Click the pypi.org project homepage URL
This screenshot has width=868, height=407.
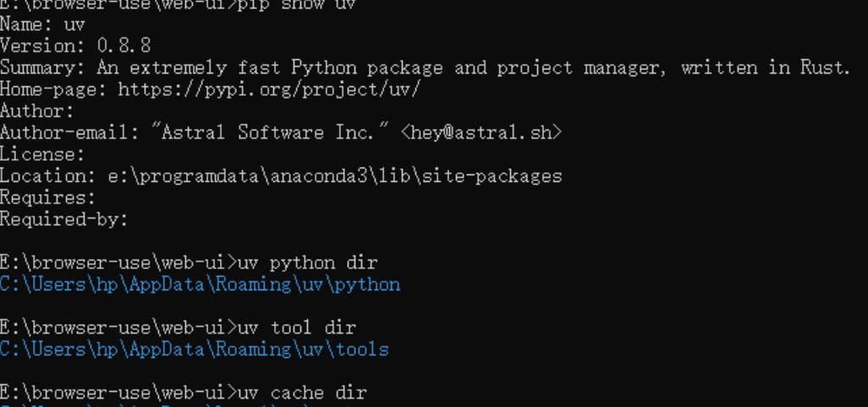270,89
